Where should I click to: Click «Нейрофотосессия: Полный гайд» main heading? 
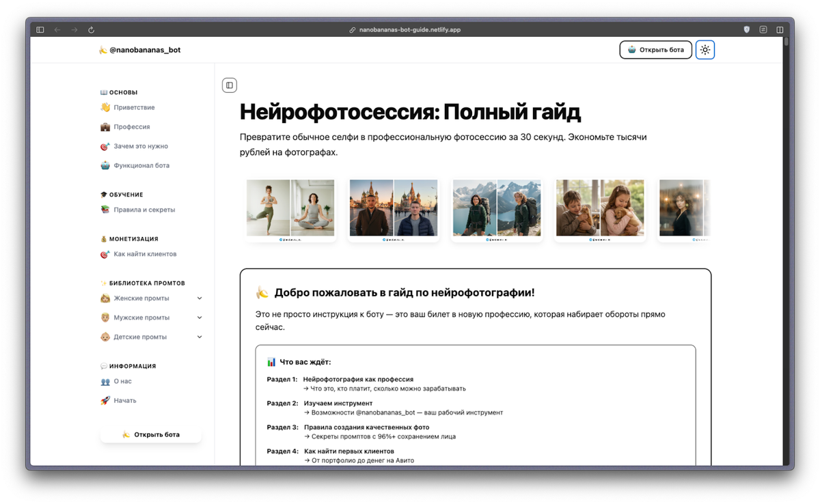[x=410, y=111]
